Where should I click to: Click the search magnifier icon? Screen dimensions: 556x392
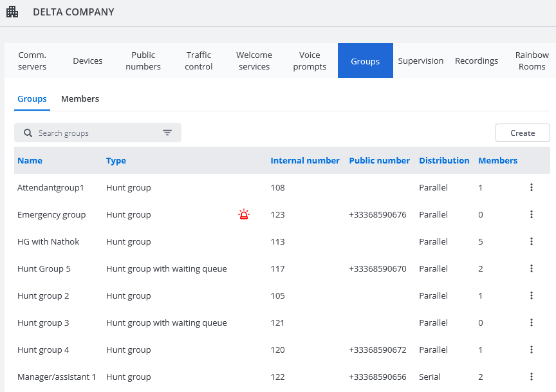(28, 133)
